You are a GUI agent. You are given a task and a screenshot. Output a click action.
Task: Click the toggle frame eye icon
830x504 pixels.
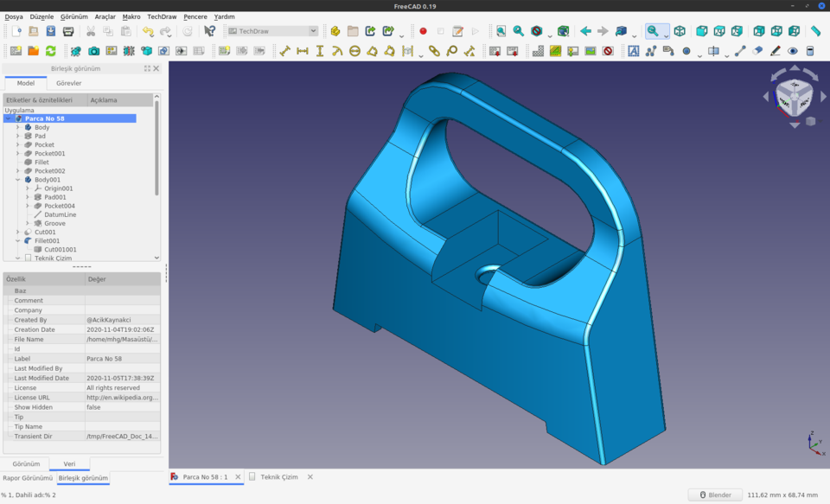tap(793, 51)
